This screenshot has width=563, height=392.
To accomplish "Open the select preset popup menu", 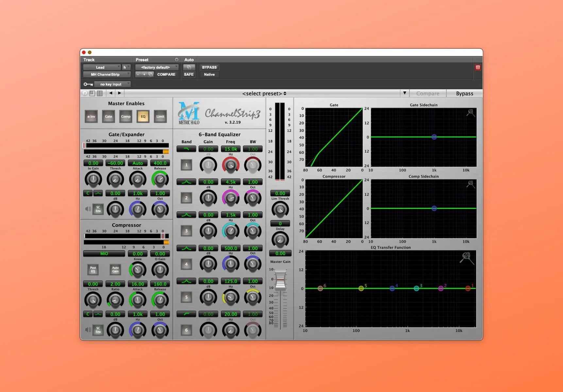I will [x=264, y=93].
